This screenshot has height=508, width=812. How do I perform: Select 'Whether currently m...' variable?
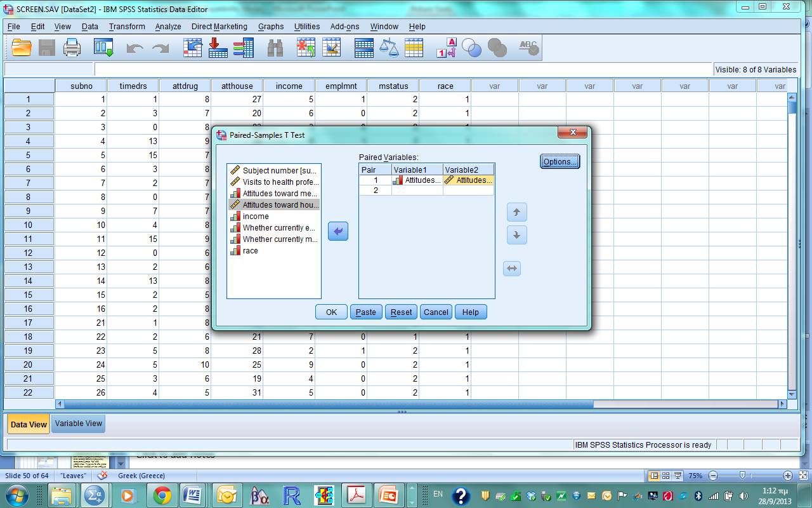pyautogui.click(x=274, y=239)
